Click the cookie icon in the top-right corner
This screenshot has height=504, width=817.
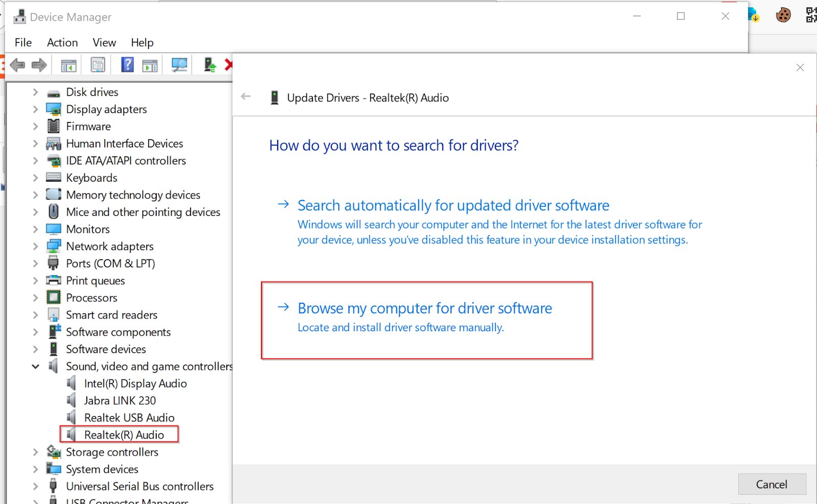[783, 15]
